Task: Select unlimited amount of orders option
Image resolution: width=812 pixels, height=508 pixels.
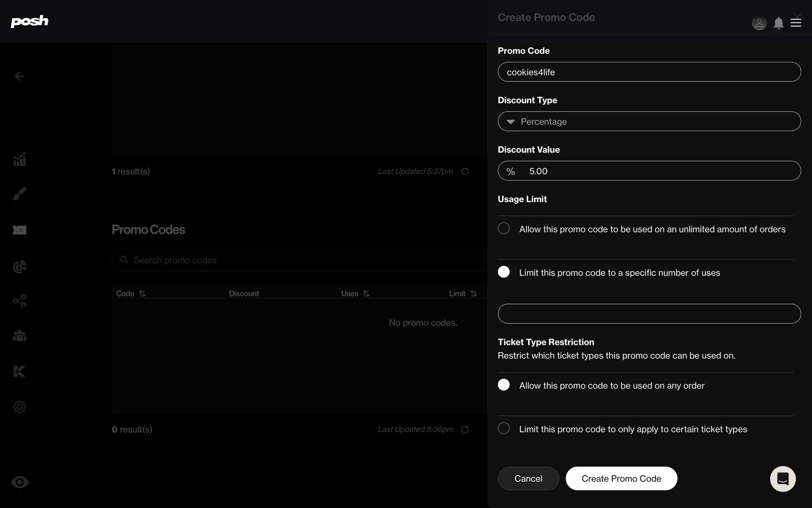Action: click(x=504, y=229)
